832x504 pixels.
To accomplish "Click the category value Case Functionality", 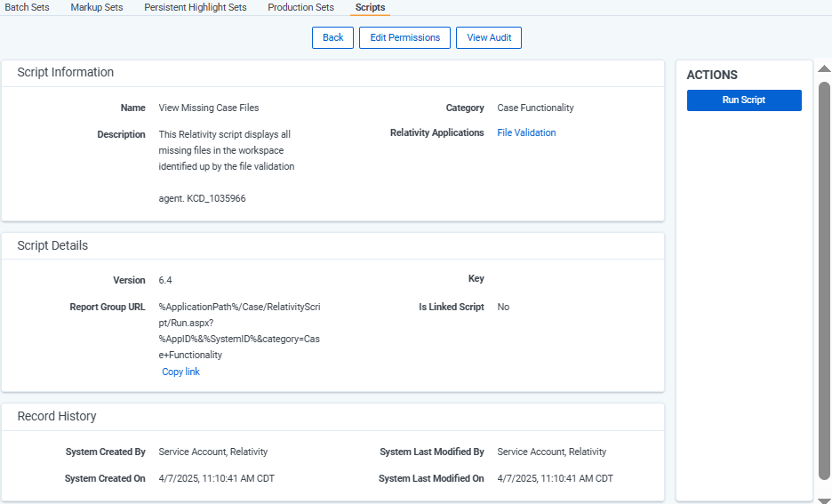I will pos(535,108).
